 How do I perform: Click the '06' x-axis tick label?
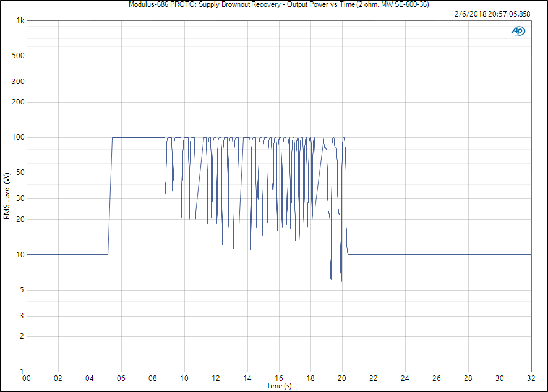click(121, 378)
